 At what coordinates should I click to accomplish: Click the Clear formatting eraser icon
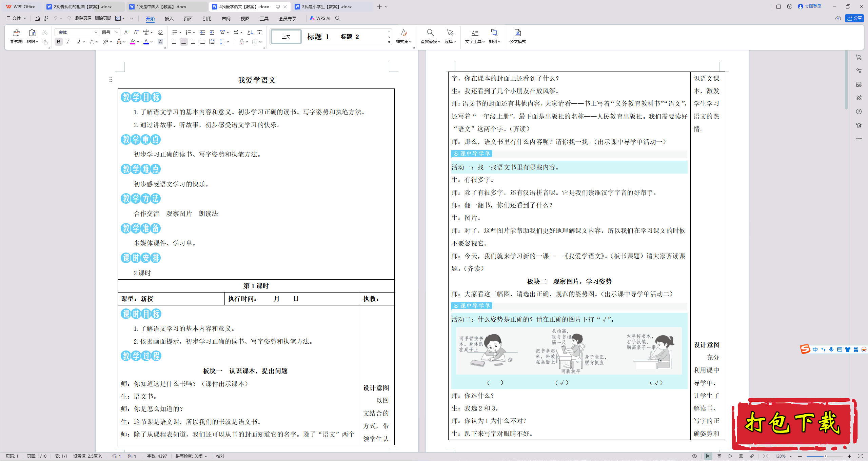[160, 32]
